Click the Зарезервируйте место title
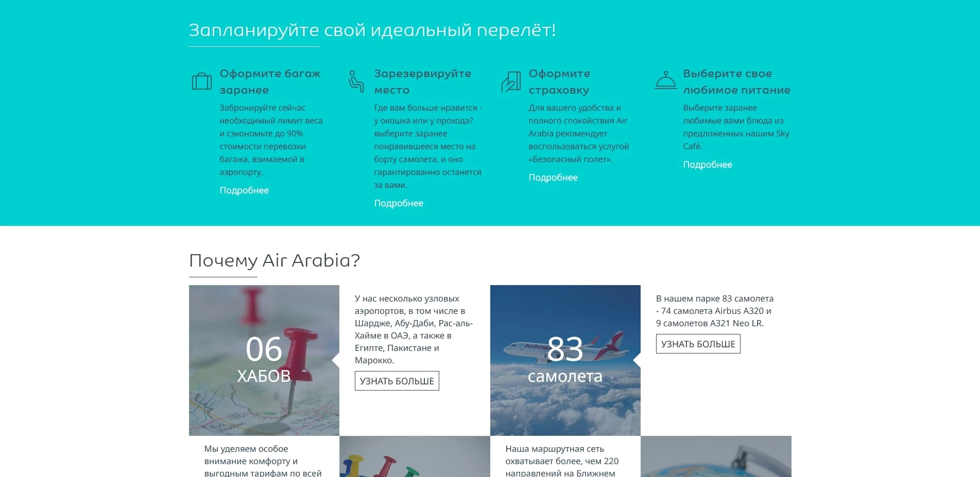This screenshot has width=980, height=477. 422,81
